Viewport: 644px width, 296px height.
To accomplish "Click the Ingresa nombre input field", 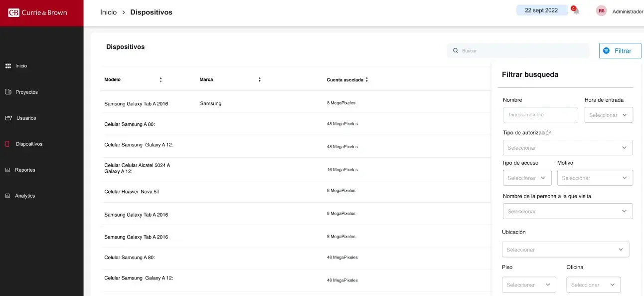I will coord(540,115).
